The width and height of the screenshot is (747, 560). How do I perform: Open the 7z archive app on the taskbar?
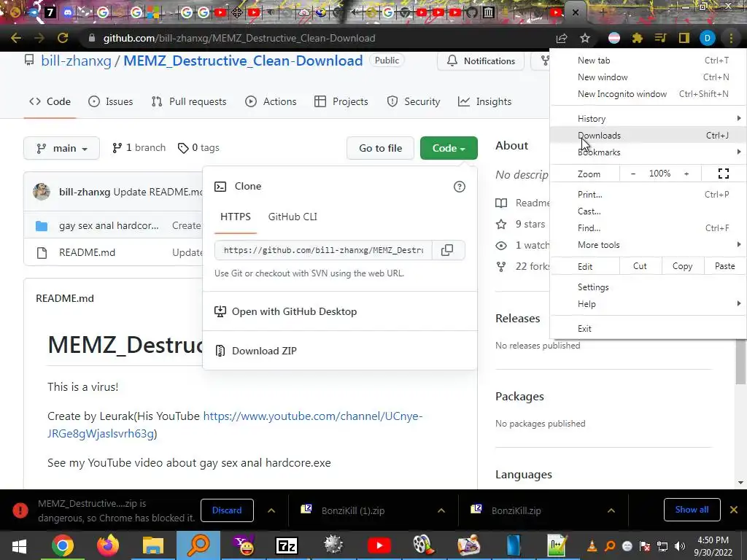click(x=286, y=545)
